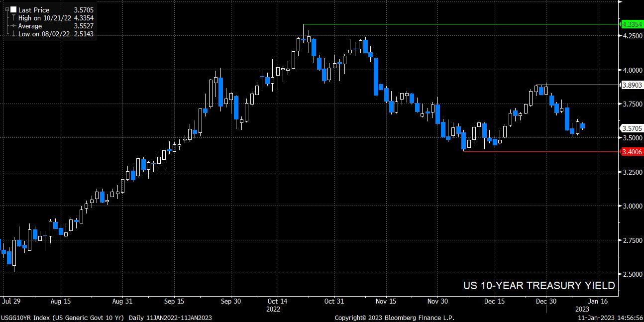Click the white 3.8903 resistance line
644x322 pixels.
(x=576, y=85)
